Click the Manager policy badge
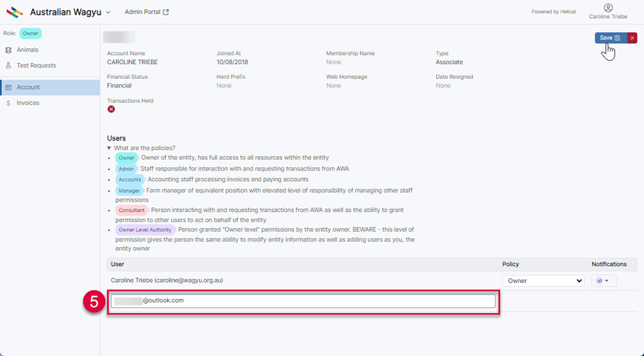The width and height of the screenshot is (644, 356). (129, 191)
